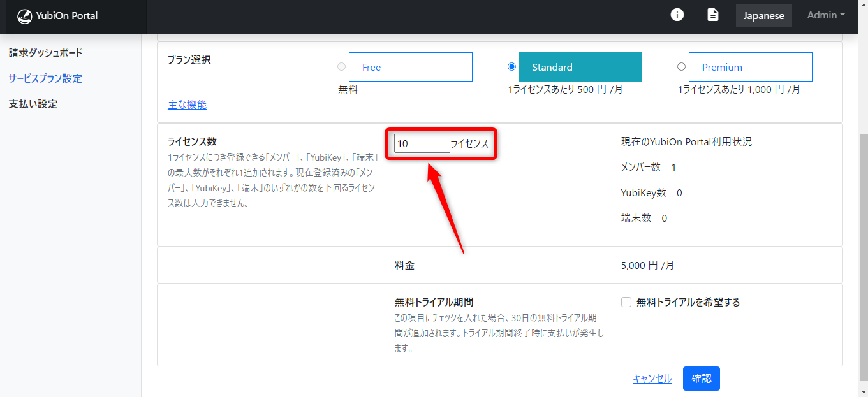Click the キャンセル link

click(652, 379)
